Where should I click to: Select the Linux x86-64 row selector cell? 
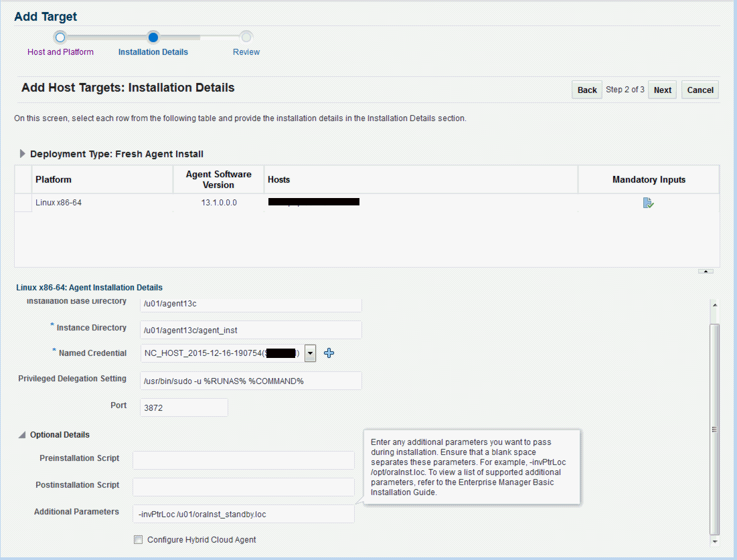(23, 203)
